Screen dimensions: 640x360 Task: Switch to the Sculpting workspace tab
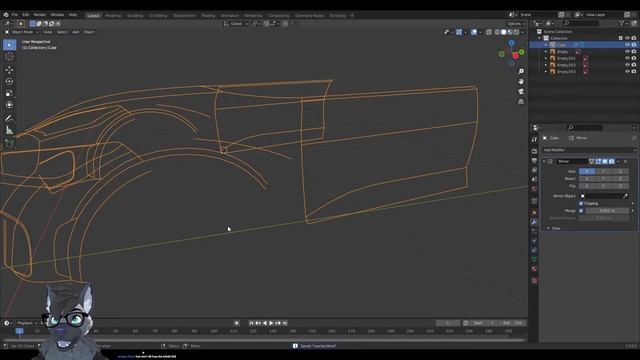[135, 16]
